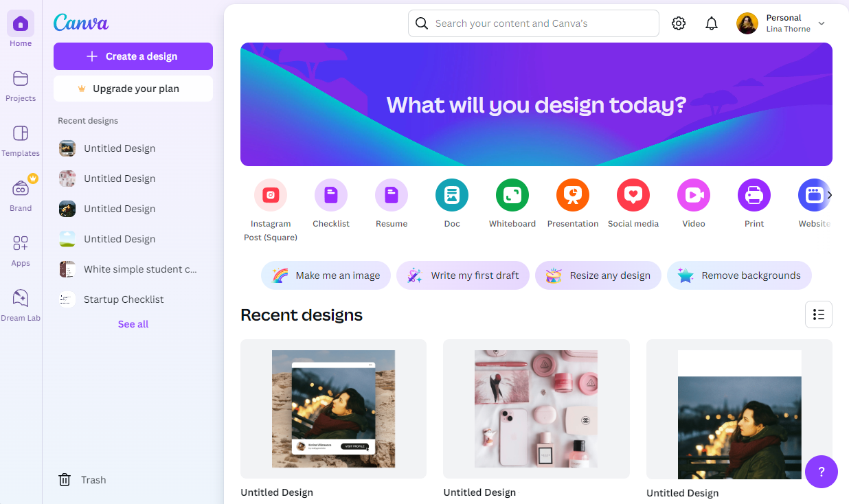This screenshot has width=849, height=504.
Task: Click Lina Thorne's profile avatar
Action: pos(747,23)
